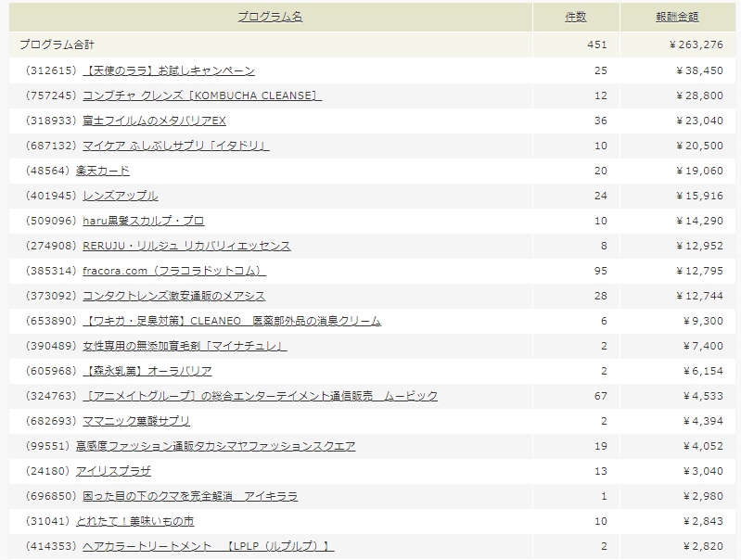Select reward amount ¥9,300

[x=703, y=322]
